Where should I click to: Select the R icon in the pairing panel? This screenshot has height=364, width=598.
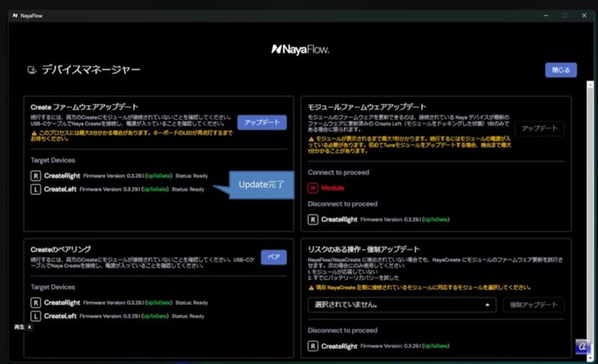click(x=35, y=303)
